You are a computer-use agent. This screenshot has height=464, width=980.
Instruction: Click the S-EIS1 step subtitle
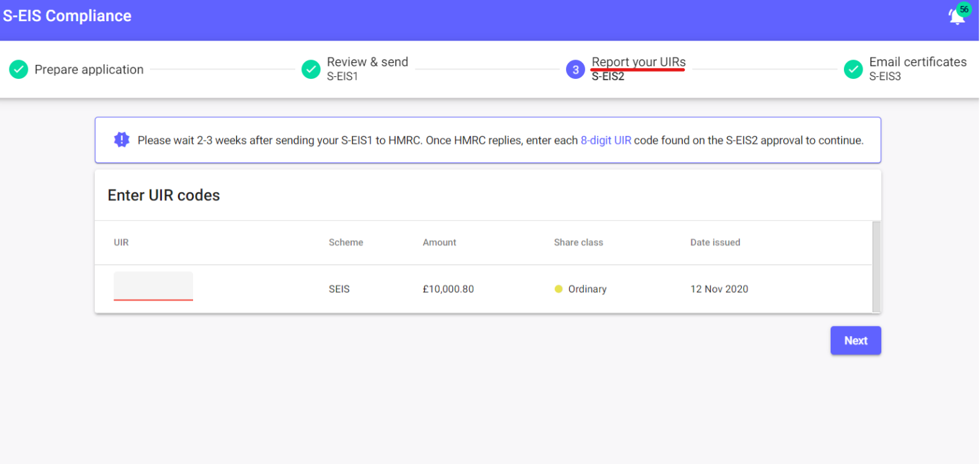pyautogui.click(x=342, y=76)
